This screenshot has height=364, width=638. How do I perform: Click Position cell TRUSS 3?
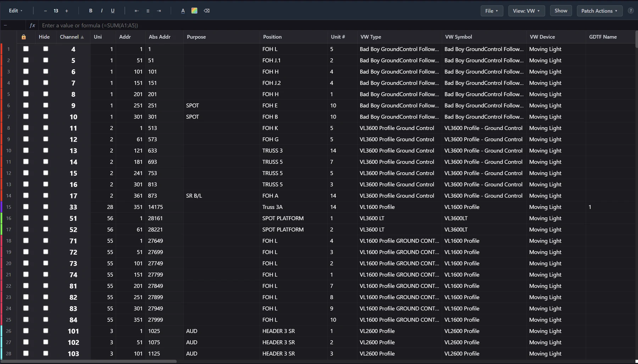tap(294, 150)
